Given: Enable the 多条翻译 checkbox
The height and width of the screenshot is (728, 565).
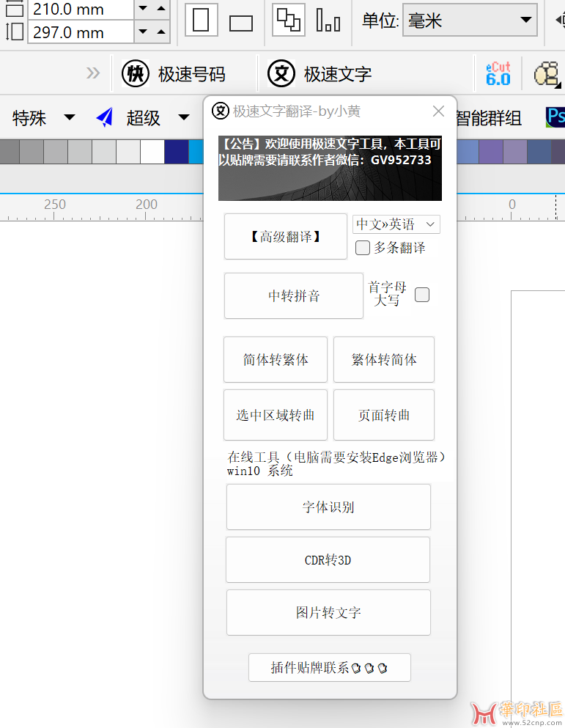Looking at the screenshot, I should 363,248.
